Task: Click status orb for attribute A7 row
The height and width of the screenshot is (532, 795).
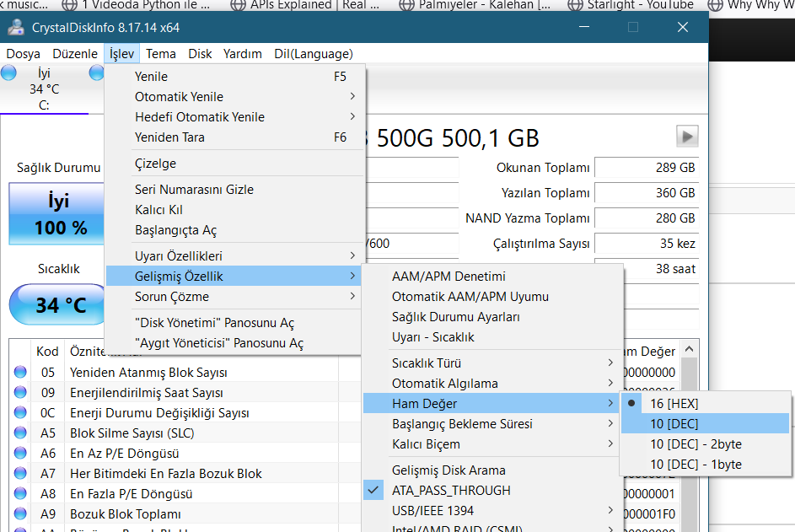Action: (21, 473)
